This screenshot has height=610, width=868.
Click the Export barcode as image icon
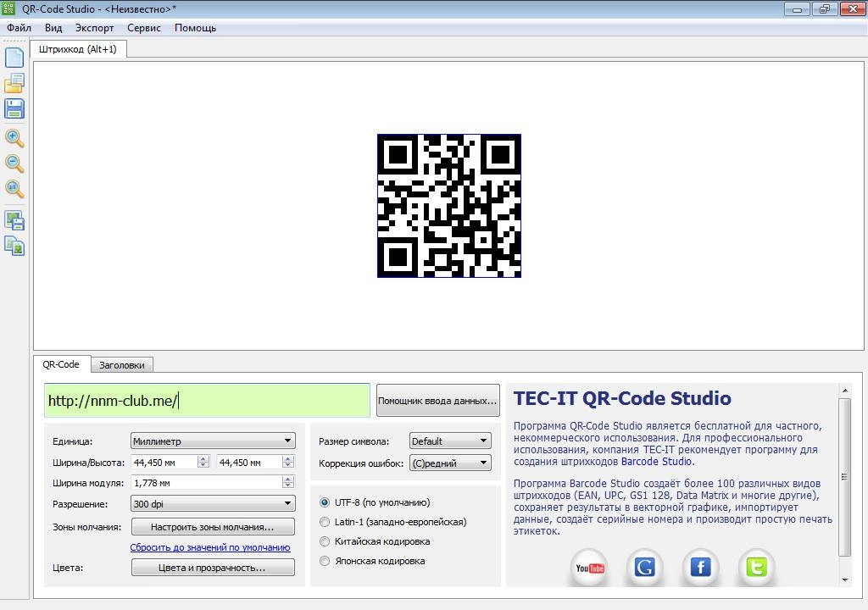click(14, 220)
